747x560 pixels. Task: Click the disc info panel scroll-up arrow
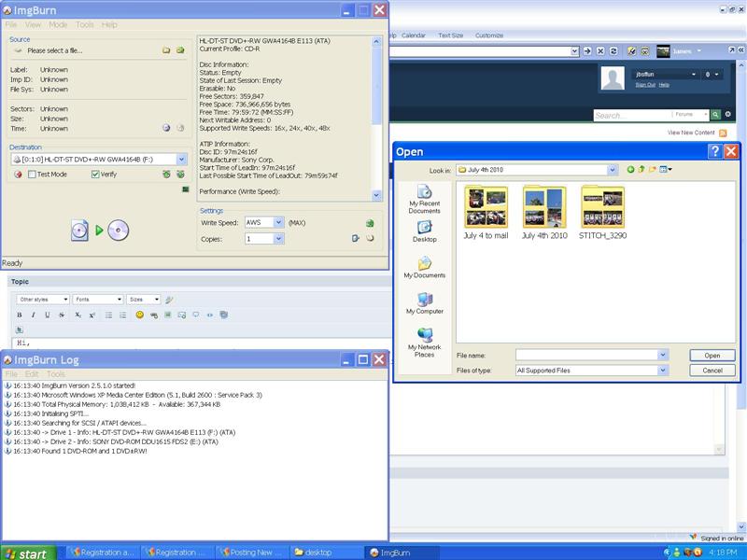[x=376, y=42]
